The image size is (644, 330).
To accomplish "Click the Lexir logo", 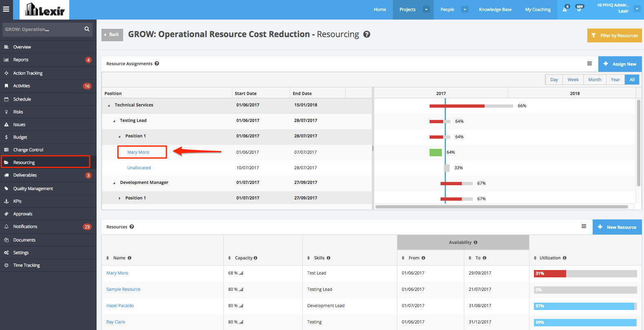I will pyautogui.click(x=44, y=10).
